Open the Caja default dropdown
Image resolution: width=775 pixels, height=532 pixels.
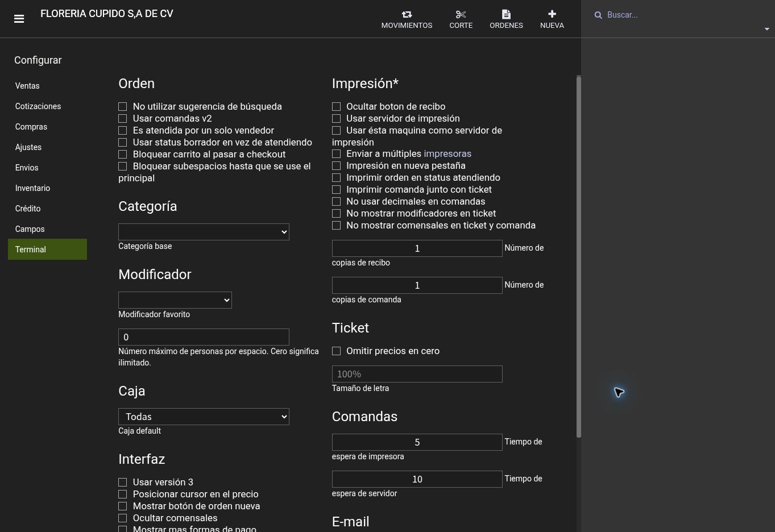(204, 417)
